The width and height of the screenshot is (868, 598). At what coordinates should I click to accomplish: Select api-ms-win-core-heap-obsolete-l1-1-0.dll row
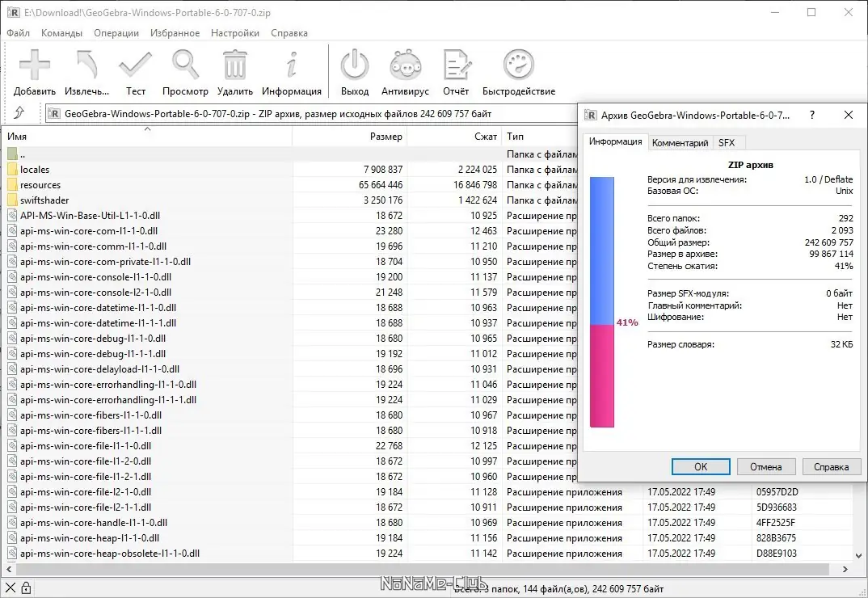[429, 553]
